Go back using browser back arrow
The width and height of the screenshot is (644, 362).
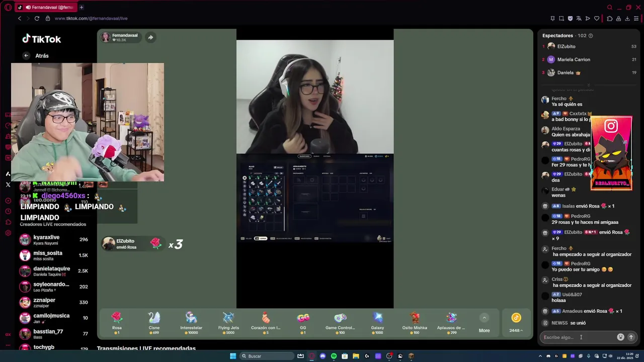pyautogui.click(x=20, y=19)
